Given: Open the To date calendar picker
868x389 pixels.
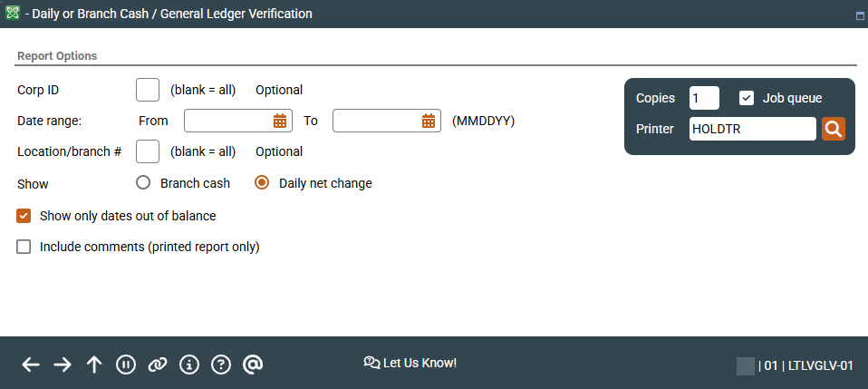Looking at the screenshot, I should [429, 121].
